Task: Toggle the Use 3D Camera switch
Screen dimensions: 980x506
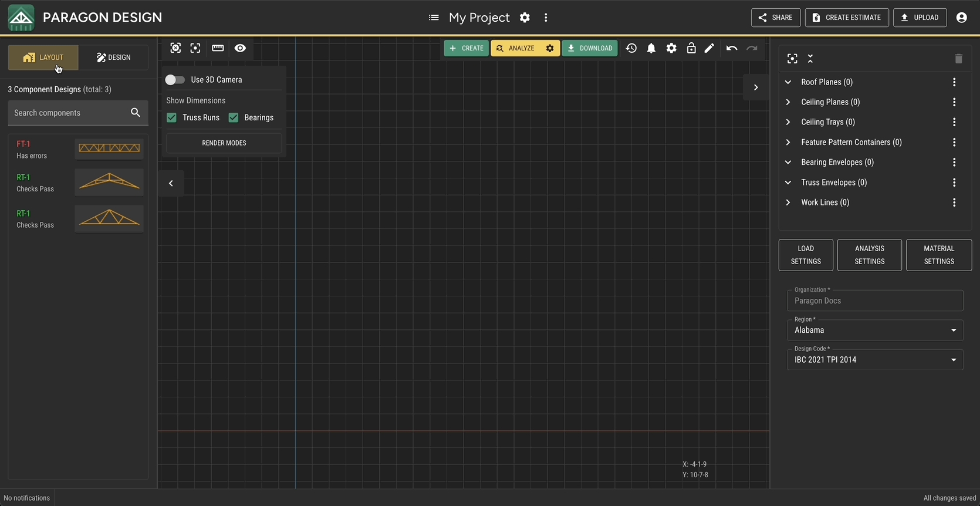Action: [x=175, y=80]
